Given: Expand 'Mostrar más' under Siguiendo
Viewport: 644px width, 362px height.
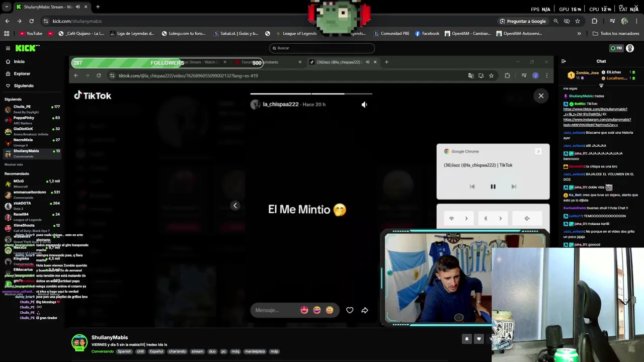Looking at the screenshot, I should coord(14,164).
